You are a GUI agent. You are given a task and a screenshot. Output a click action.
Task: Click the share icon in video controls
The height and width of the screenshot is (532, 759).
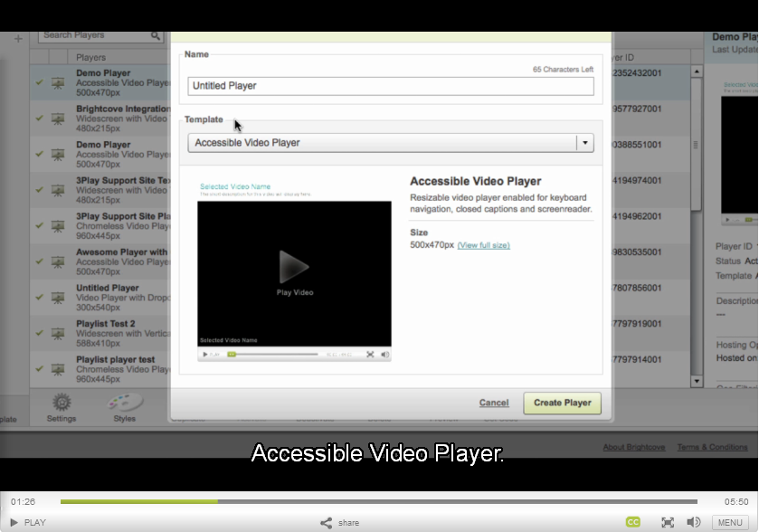pyautogui.click(x=327, y=522)
